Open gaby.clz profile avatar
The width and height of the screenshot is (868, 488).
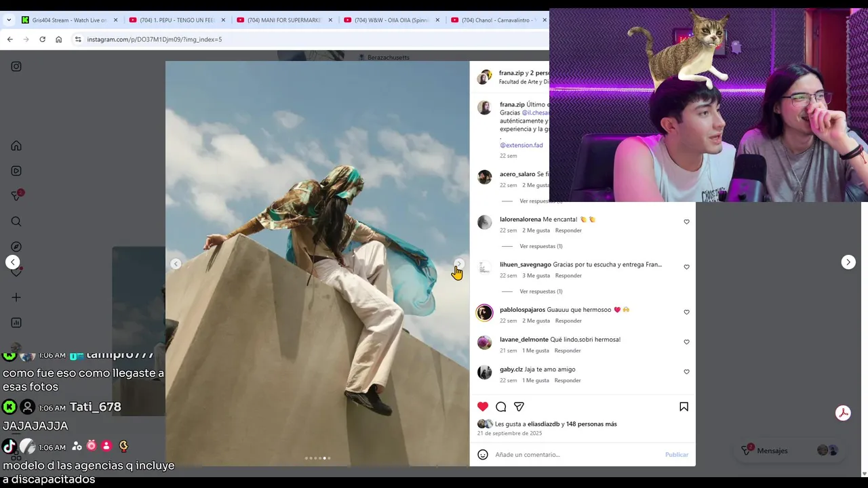click(484, 372)
